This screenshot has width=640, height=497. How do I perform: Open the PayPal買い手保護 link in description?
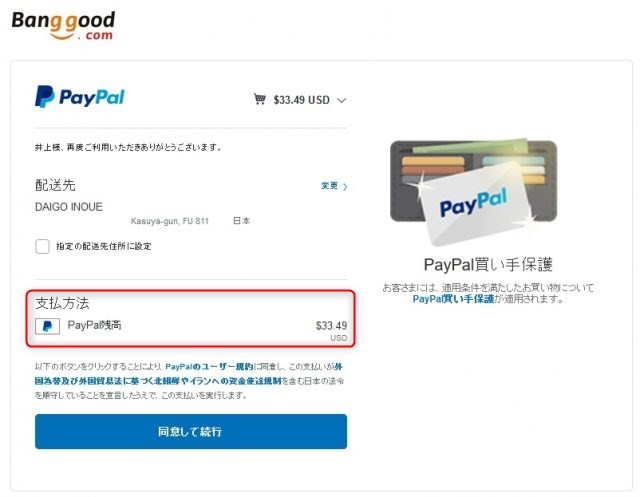pyautogui.click(x=453, y=299)
